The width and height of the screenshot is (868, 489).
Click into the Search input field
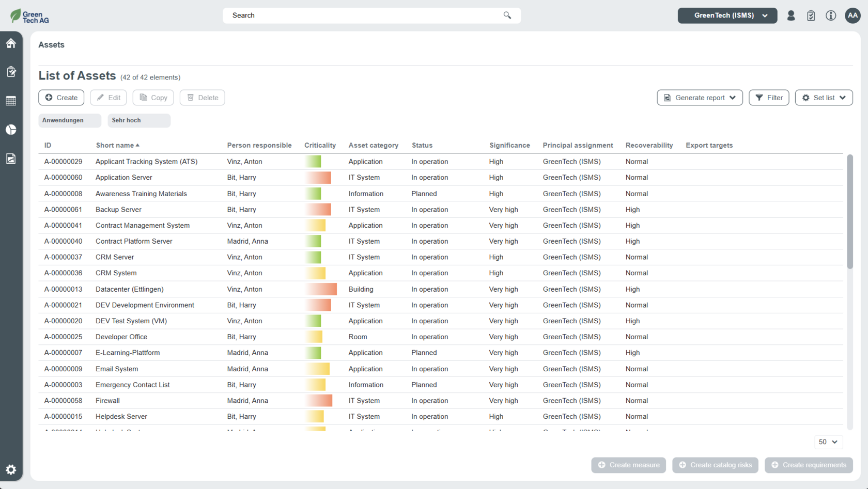362,15
